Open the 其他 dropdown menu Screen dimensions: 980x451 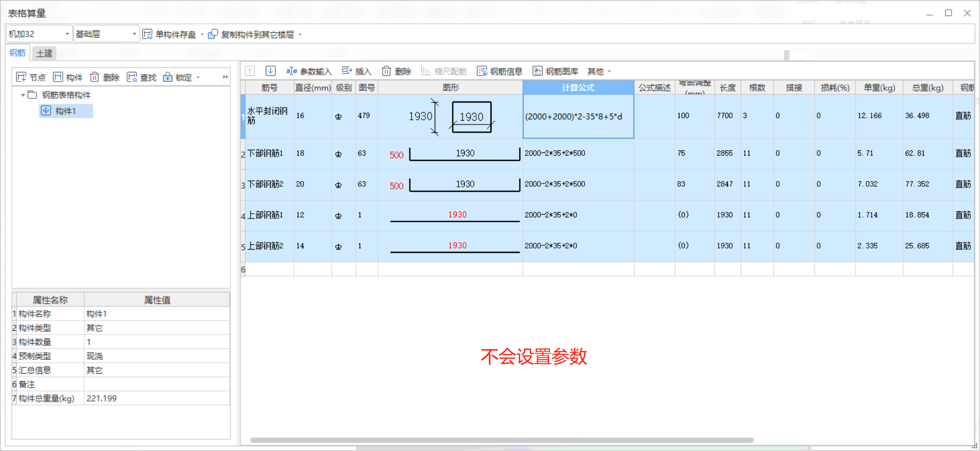click(x=599, y=71)
